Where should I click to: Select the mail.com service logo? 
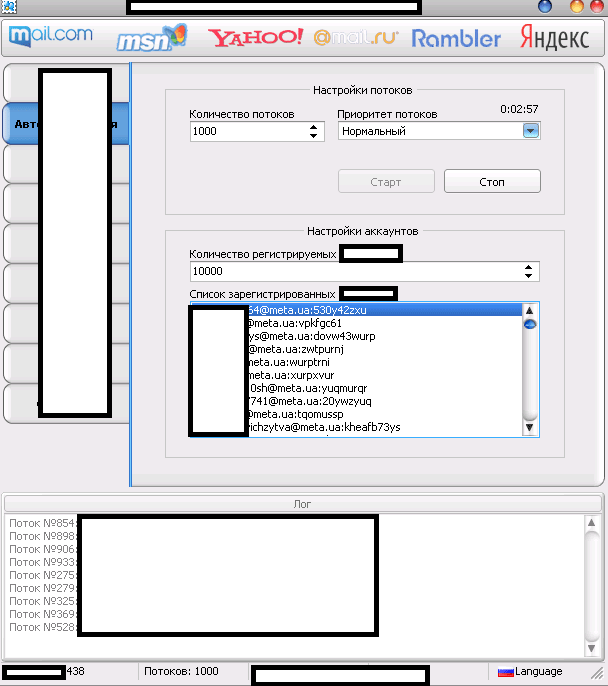click(x=51, y=36)
